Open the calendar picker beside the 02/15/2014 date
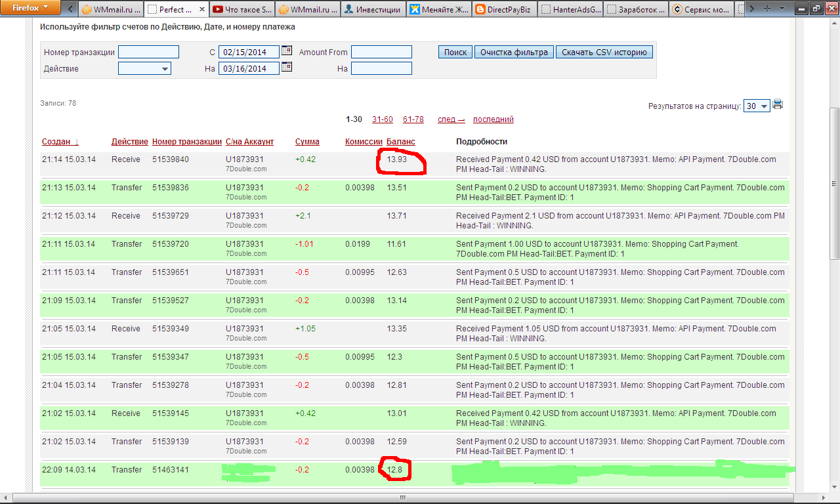840x504 pixels. (287, 51)
